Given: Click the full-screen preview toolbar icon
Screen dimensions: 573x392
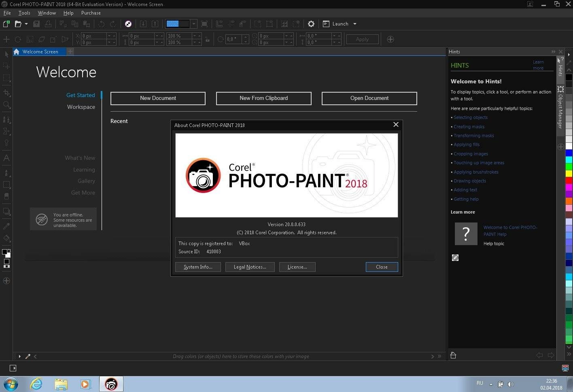Looking at the screenshot, I should [204, 24].
